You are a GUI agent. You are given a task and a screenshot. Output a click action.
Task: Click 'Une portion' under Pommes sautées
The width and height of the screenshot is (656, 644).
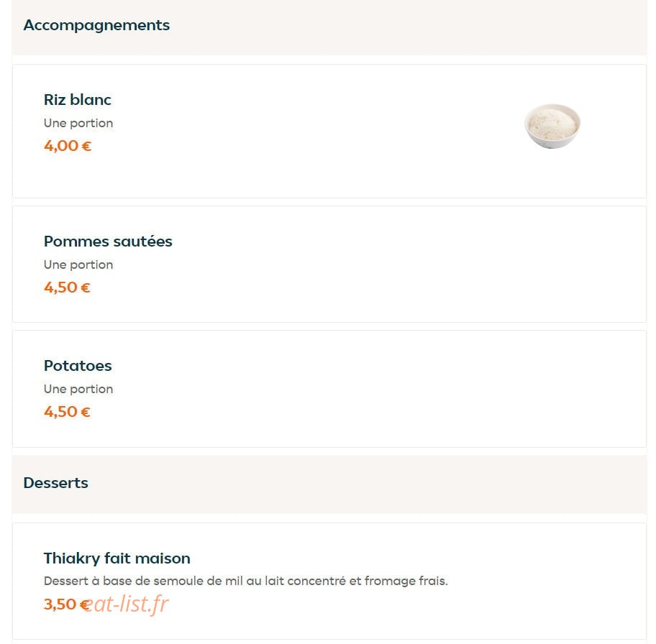pyautogui.click(x=78, y=265)
